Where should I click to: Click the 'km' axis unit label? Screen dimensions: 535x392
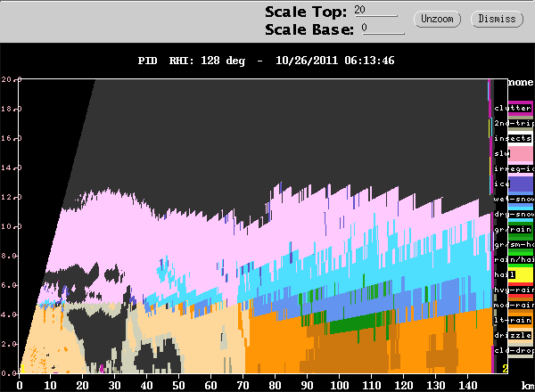(x=528, y=386)
